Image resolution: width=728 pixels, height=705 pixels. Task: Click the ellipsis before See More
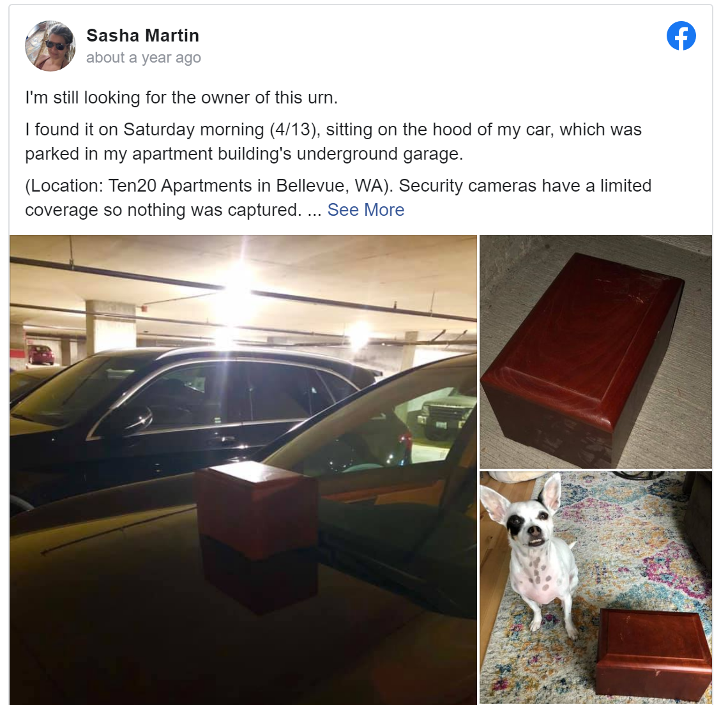point(314,210)
